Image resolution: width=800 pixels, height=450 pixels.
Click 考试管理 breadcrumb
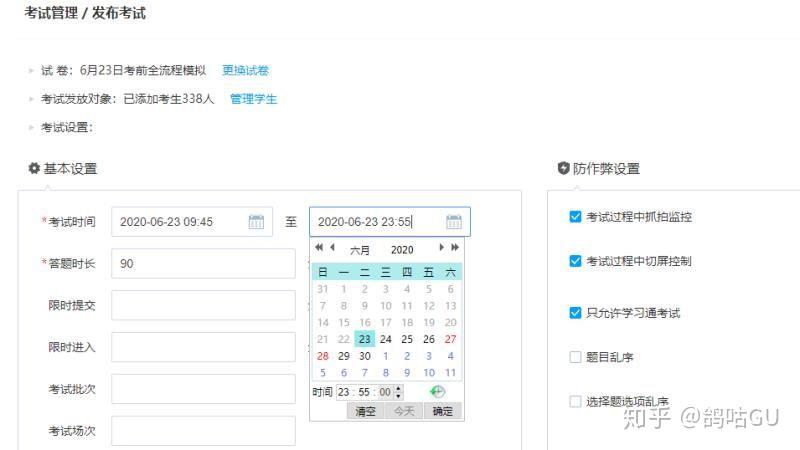pyautogui.click(x=51, y=13)
